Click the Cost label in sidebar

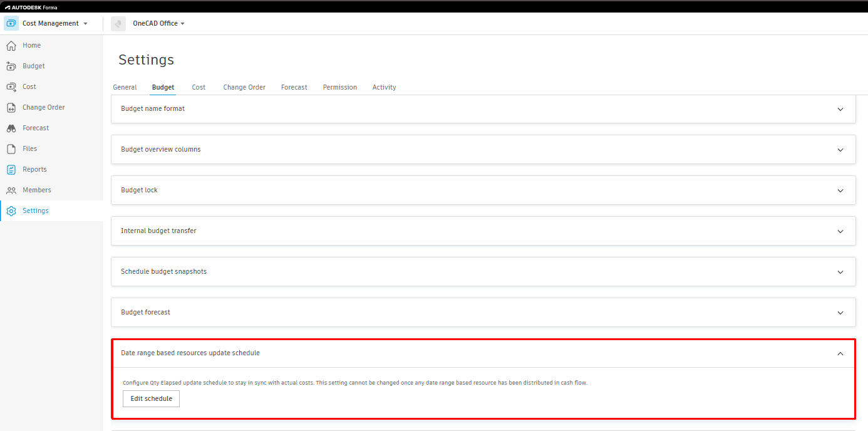(x=29, y=87)
